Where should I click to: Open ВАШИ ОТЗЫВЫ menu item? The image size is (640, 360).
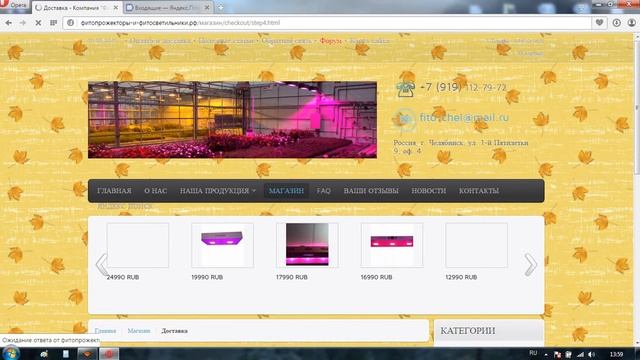371,191
